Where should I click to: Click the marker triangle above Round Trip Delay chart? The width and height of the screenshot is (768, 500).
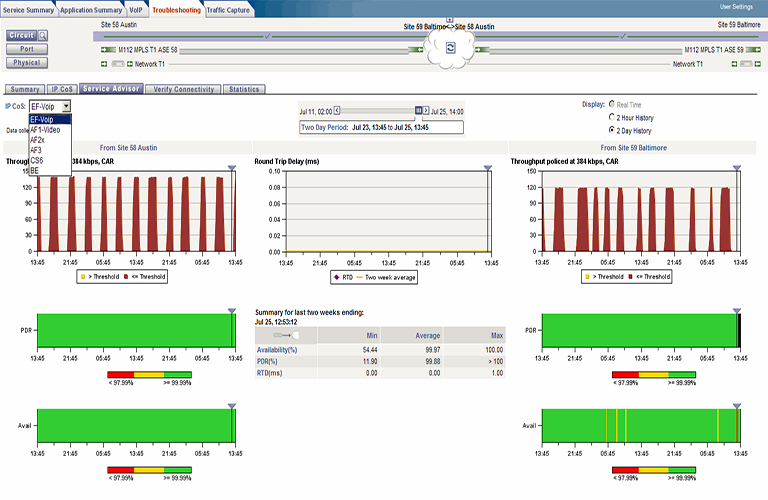coord(487,168)
